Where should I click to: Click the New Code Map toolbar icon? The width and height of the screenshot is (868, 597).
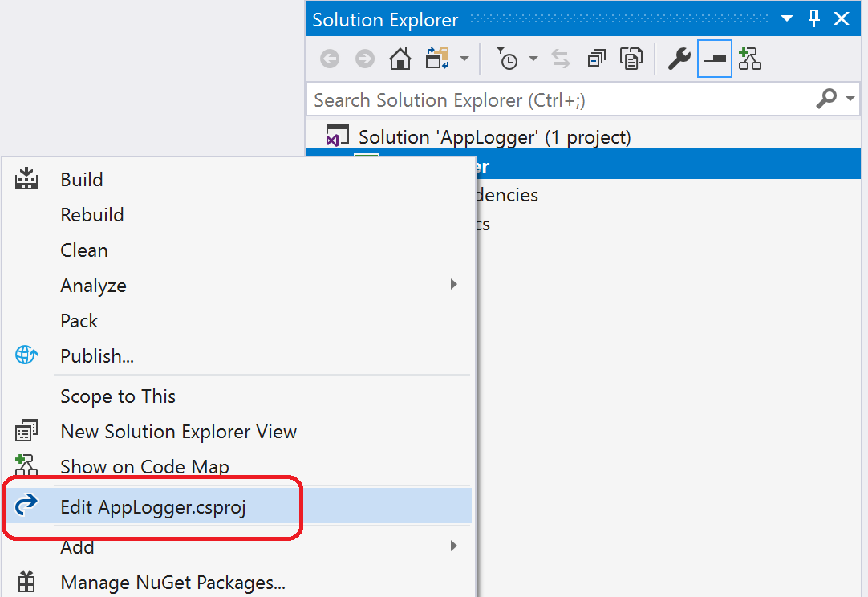(750, 58)
